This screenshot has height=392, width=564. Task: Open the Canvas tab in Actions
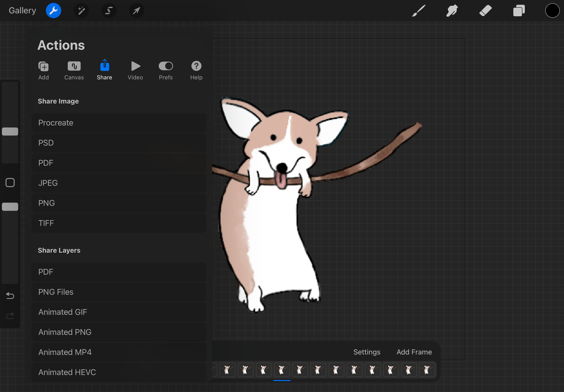point(74,70)
